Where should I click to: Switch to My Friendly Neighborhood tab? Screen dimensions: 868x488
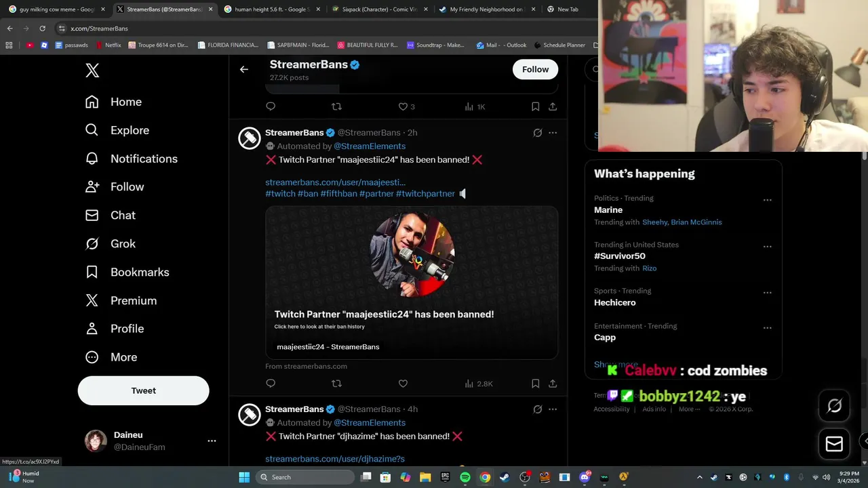click(x=488, y=9)
